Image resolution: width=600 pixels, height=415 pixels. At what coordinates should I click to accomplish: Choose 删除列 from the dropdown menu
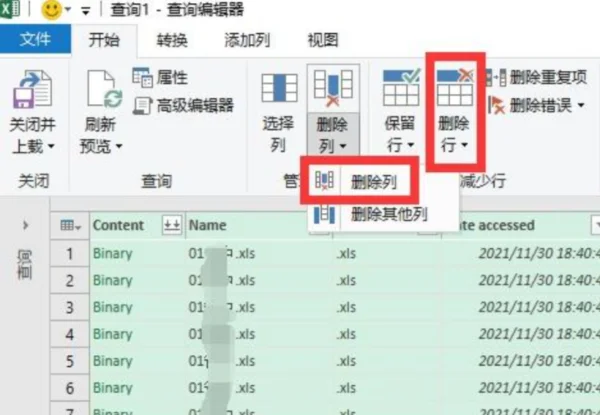[374, 182]
